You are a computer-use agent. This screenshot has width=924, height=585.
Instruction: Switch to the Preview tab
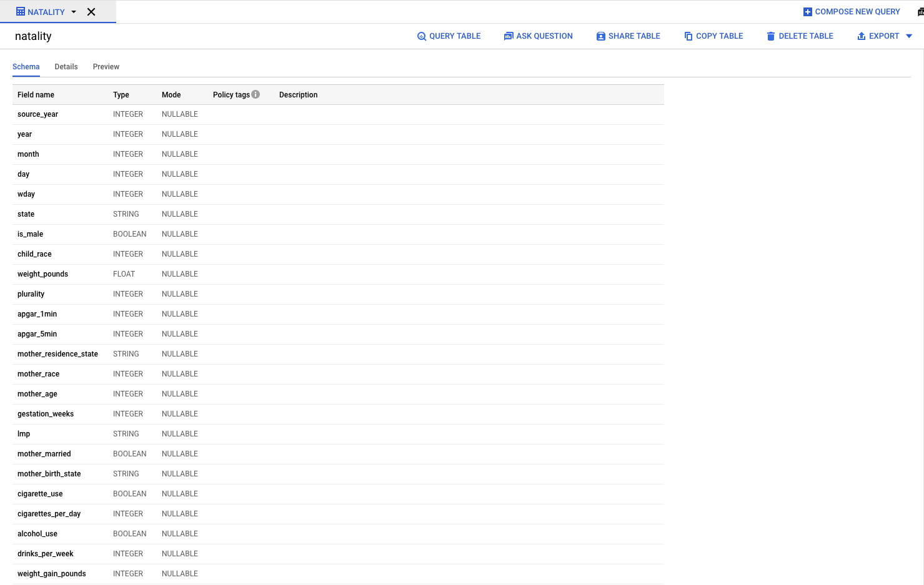point(106,67)
